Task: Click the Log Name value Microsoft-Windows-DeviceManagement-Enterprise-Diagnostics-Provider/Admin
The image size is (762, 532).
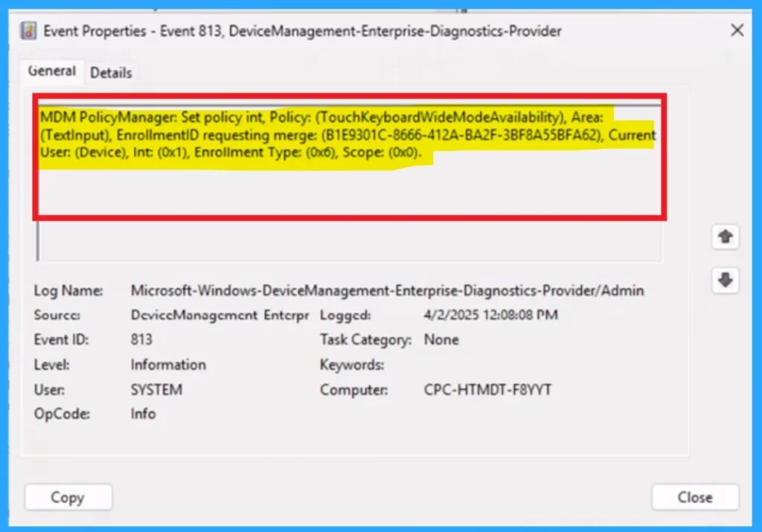Action: (387, 290)
